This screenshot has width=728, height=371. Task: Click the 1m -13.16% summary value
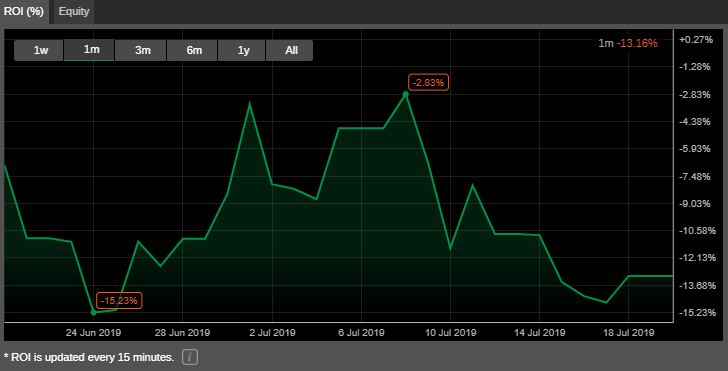tap(628, 44)
